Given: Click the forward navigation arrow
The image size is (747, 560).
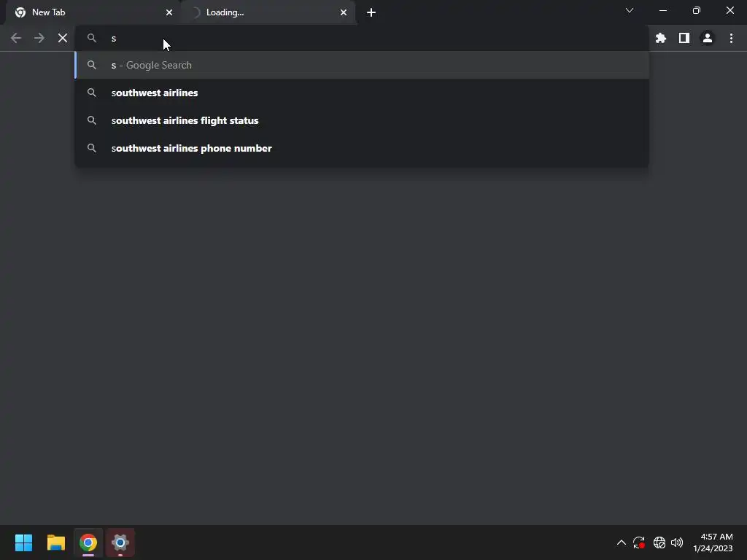Looking at the screenshot, I should 39,38.
